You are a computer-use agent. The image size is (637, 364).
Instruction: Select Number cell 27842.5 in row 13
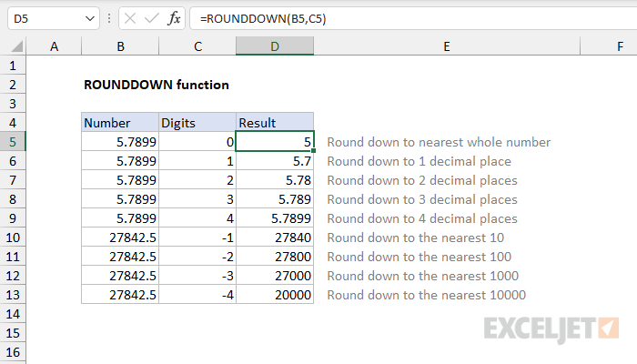(x=120, y=295)
